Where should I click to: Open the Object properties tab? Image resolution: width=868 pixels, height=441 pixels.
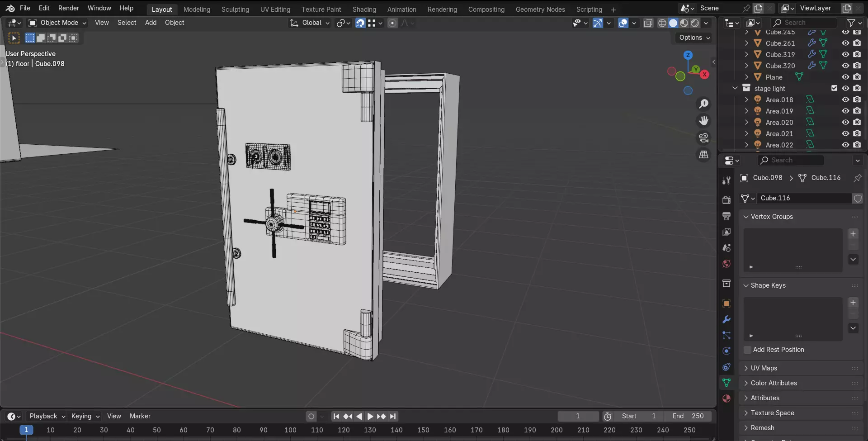tap(726, 303)
